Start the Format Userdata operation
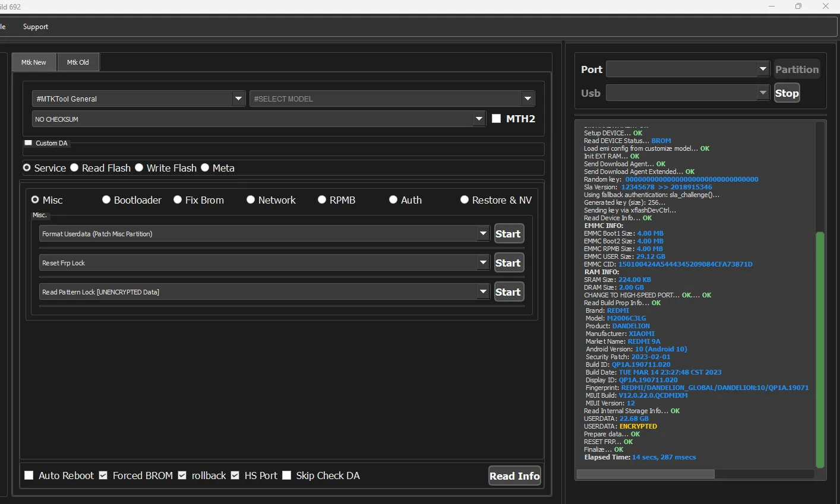 click(509, 234)
